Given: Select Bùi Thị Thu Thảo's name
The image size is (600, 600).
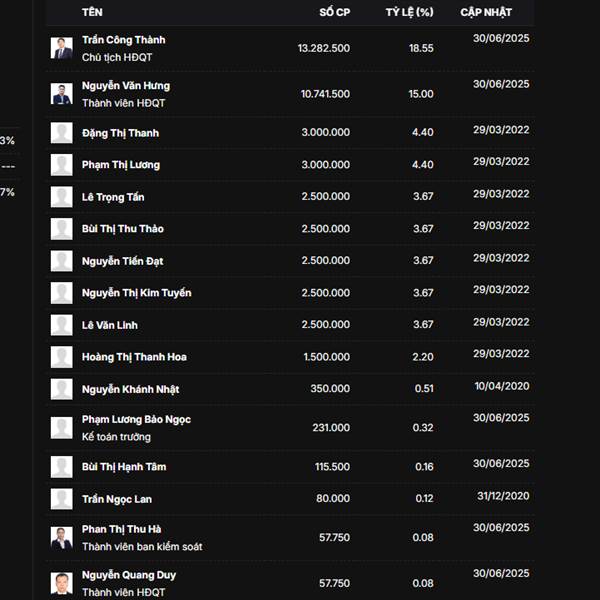Looking at the screenshot, I should click(123, 229).
